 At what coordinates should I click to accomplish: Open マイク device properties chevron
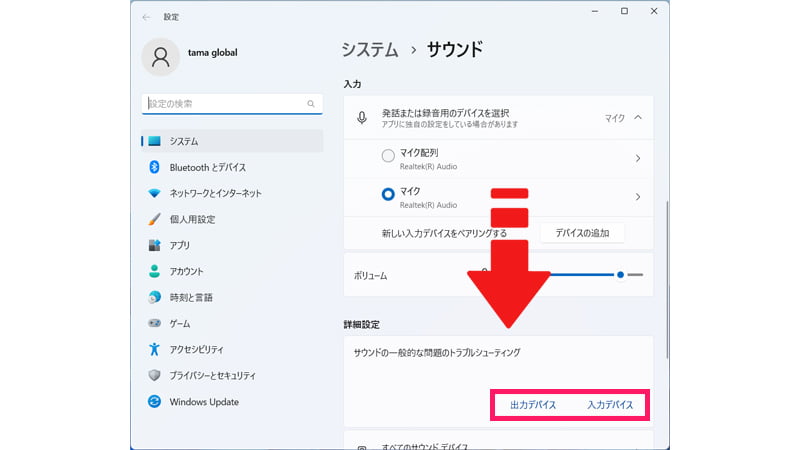(x=638, y=196)
